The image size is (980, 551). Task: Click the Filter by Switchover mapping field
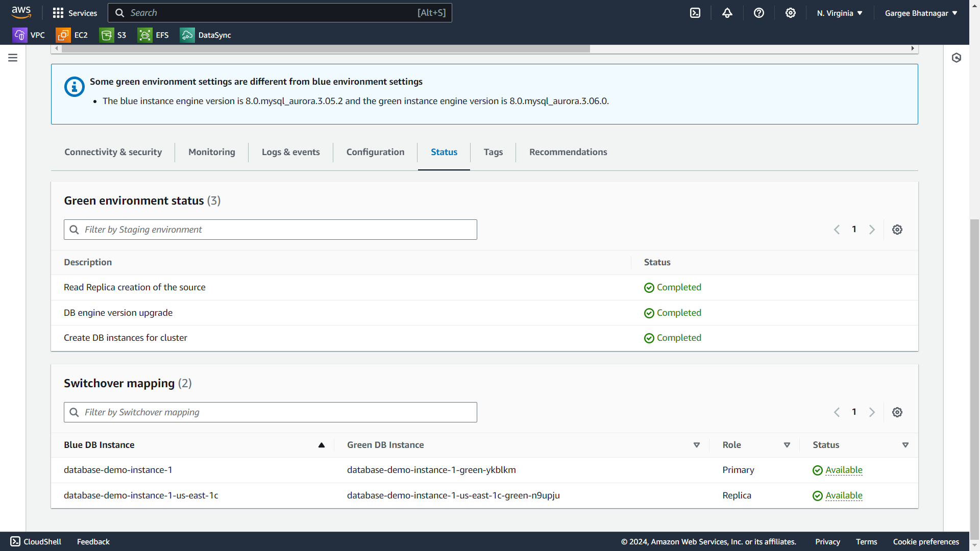(271, 412)
